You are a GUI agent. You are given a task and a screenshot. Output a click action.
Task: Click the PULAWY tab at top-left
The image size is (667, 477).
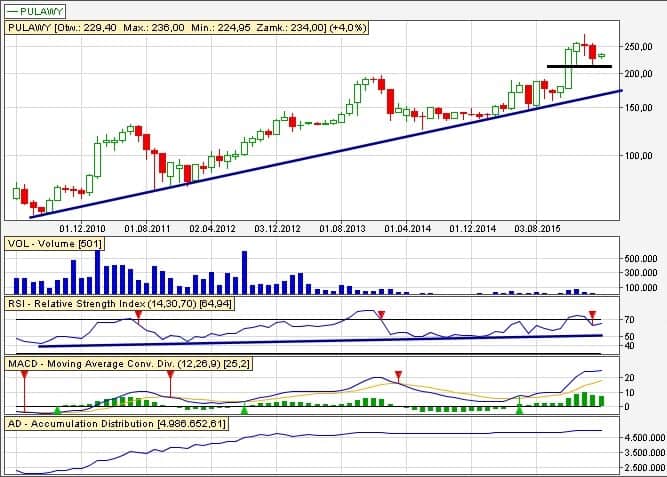click(39, 9)
